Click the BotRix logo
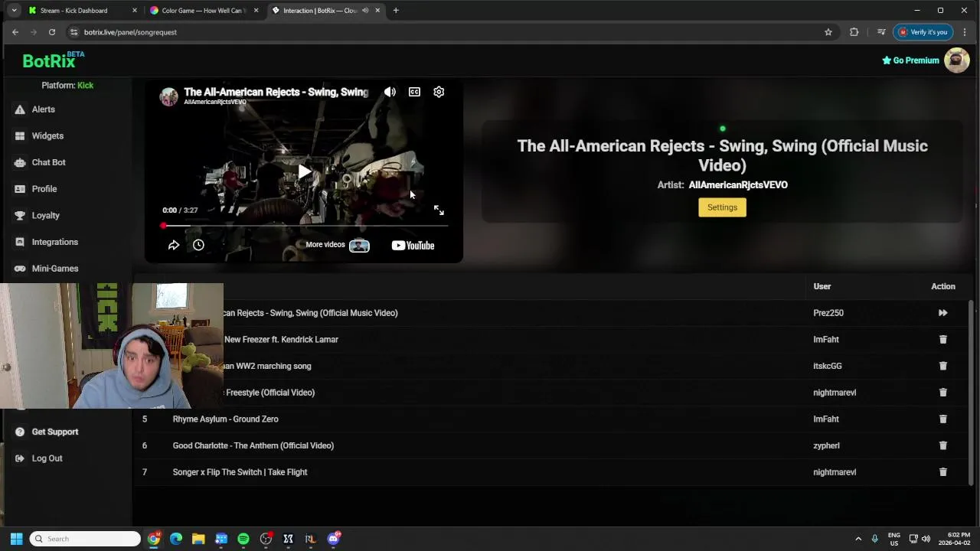Screen dimensions: 980x551 (53, 60)
